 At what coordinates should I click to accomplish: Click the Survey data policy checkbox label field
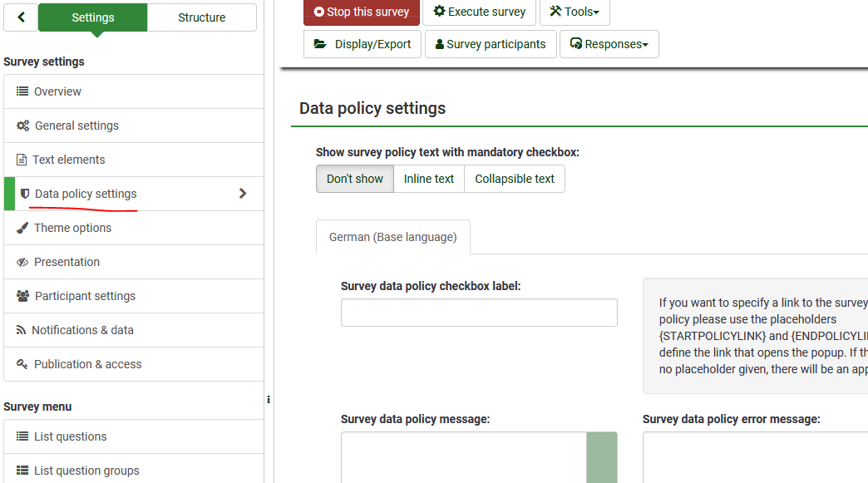(x=479, y=313)
